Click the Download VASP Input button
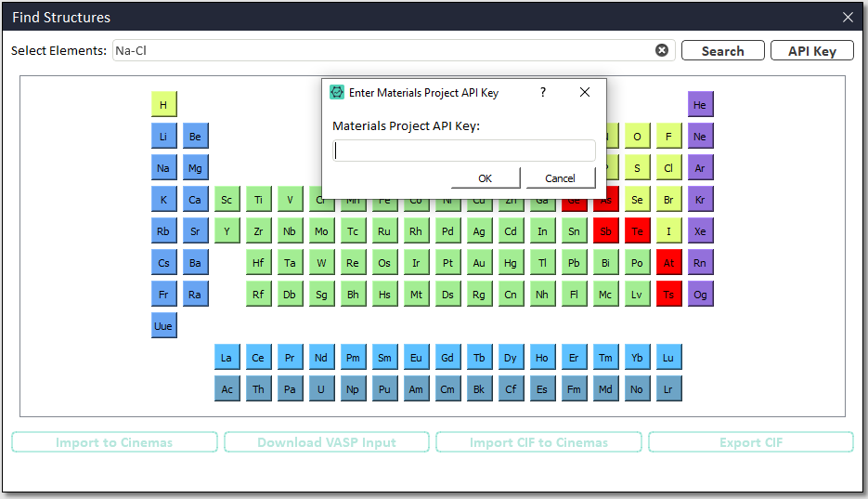Image resolution: width=868 pixels, height=499 pixels. (327, 442)
